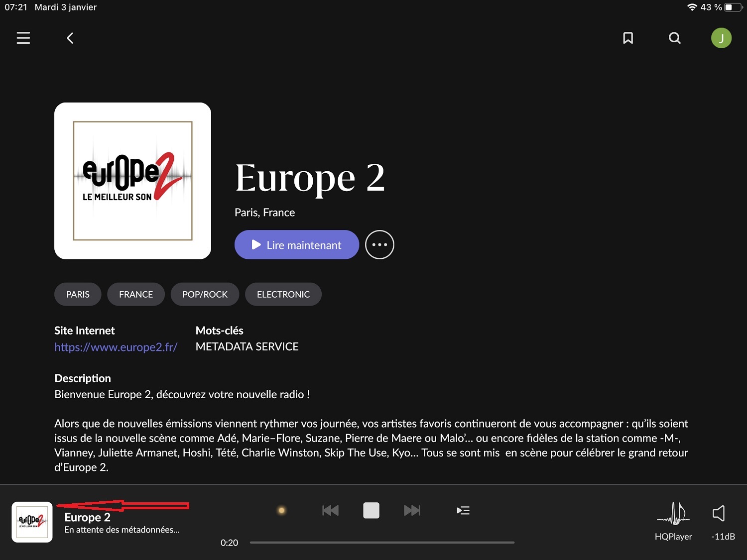Click the Mardi 3 janvier date
The height and width of the screenshot is (560, 747).
click(66, 7)
